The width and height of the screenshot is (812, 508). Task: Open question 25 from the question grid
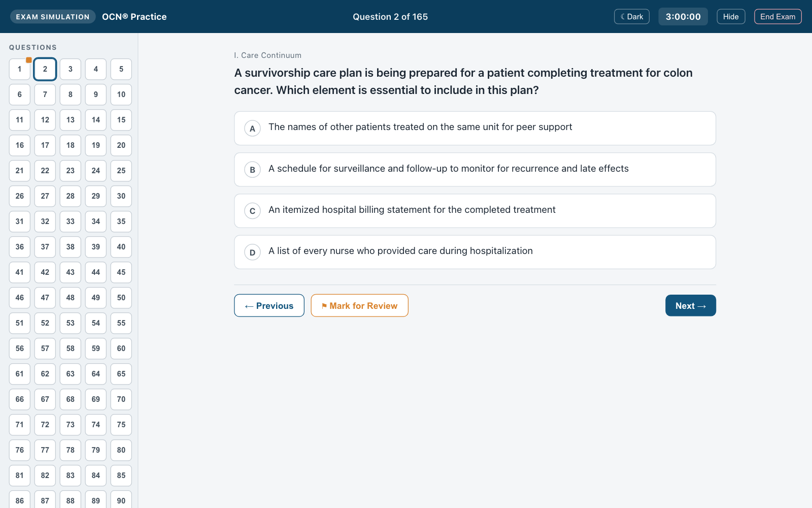121,171
